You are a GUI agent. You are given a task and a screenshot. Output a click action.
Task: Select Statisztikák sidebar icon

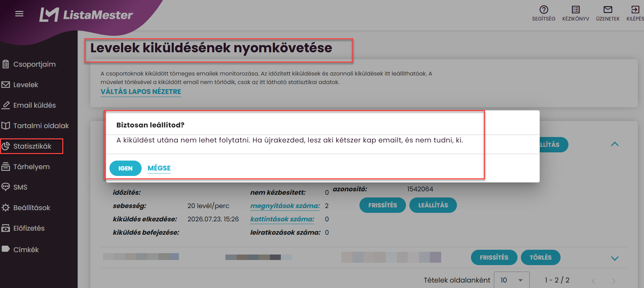(5, 146)
